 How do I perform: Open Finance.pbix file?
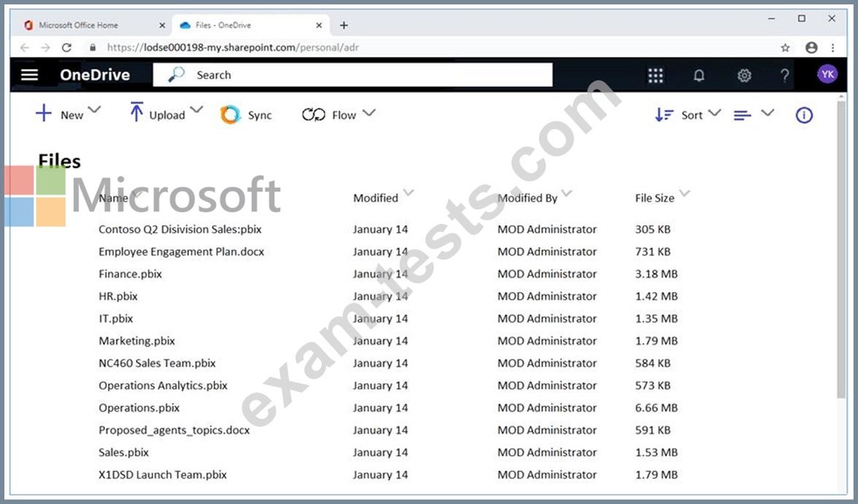[130, 274]
